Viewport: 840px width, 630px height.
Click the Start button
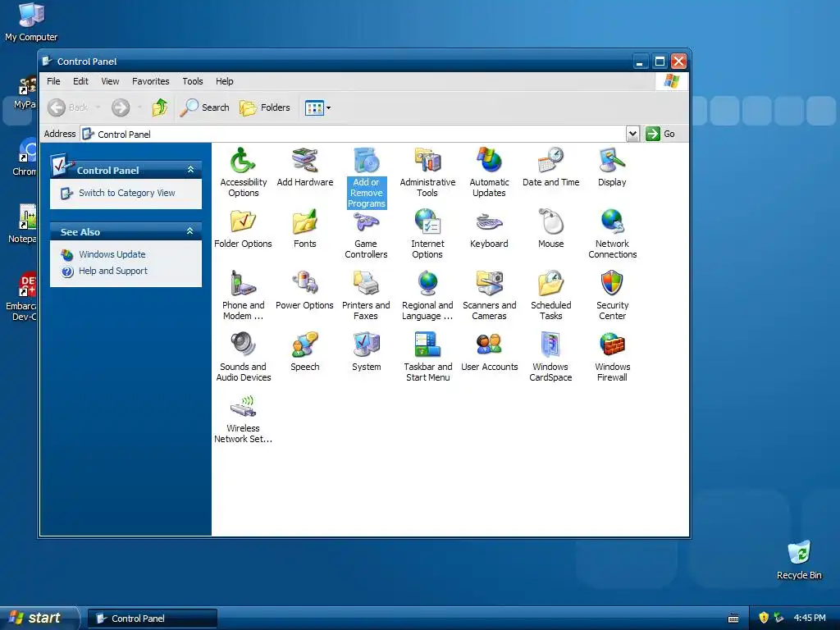point(39,619)
